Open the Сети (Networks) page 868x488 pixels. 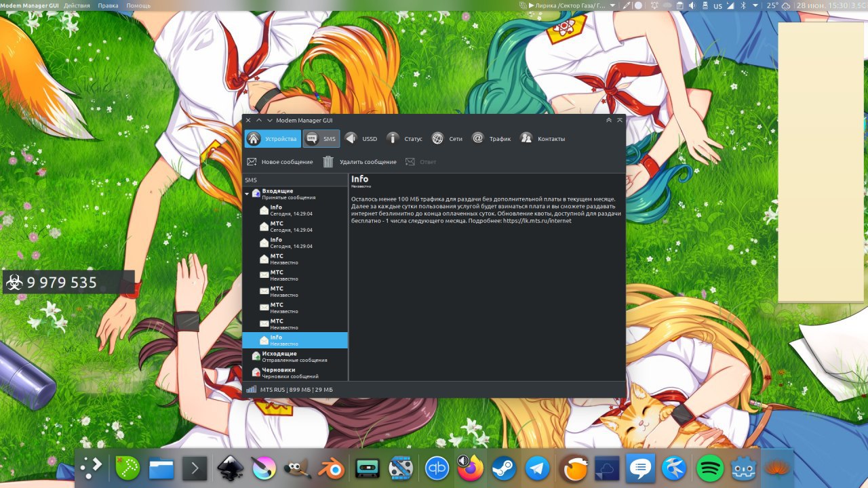tap(447, 139)
